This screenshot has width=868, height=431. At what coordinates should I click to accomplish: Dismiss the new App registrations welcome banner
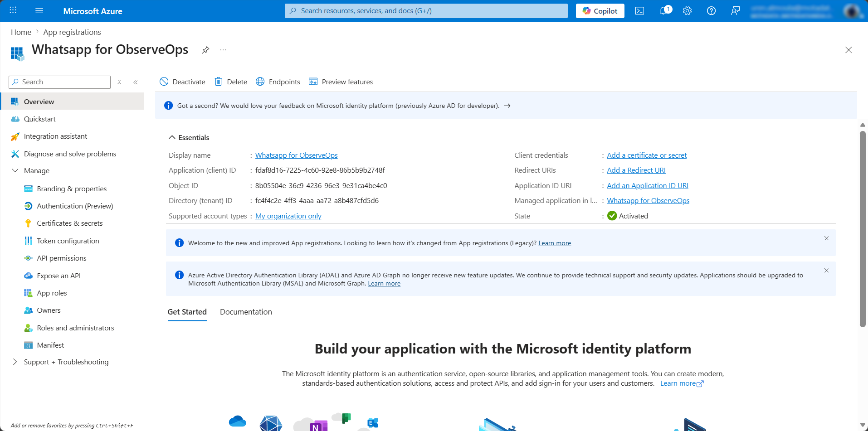(827, 238)
